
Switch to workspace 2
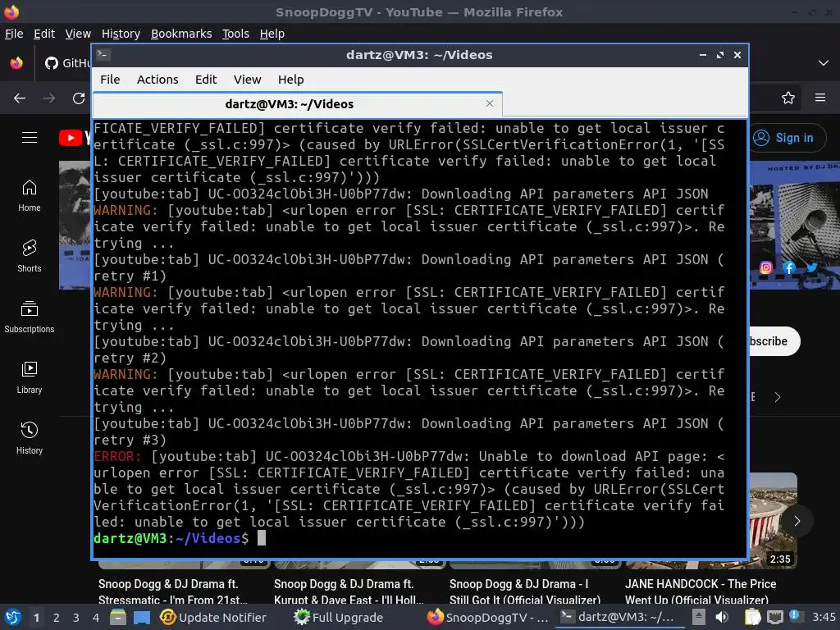[x=57, y=618]
